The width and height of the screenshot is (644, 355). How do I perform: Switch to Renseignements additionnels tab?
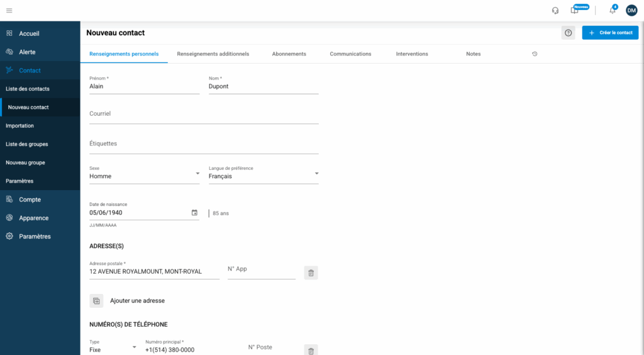tap(213, 54)
